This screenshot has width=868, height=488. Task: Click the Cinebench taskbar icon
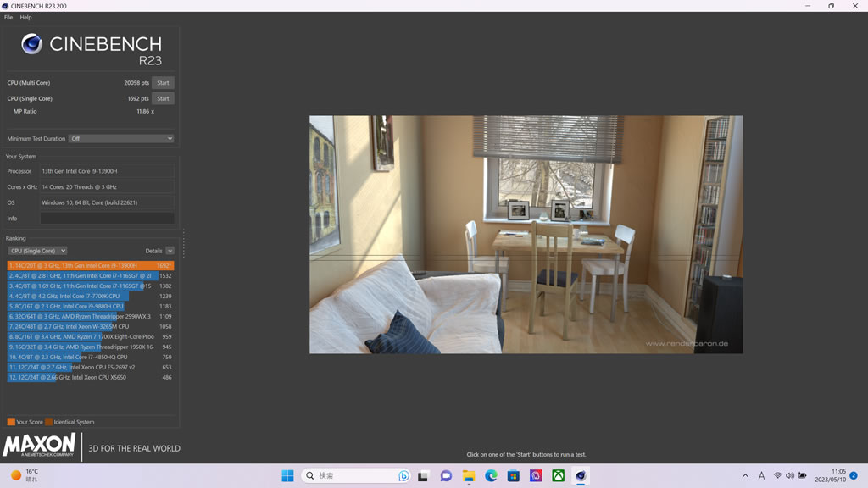point(580,476)
